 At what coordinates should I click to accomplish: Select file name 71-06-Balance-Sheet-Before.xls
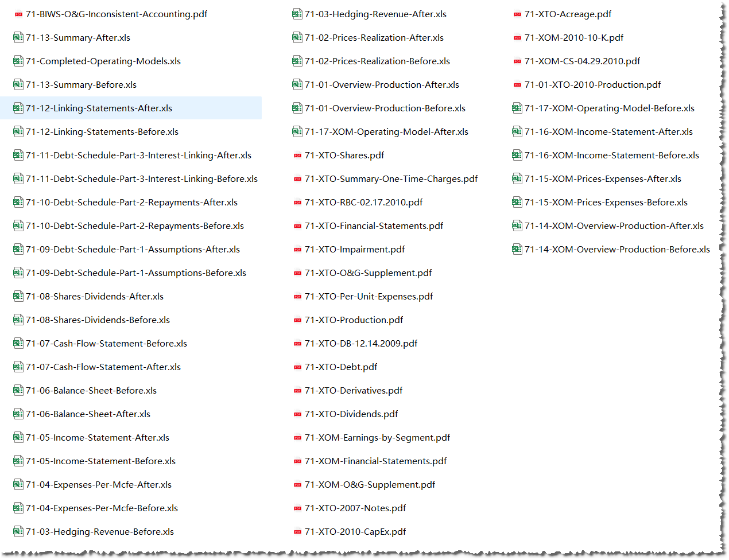[x=91, y=391]
